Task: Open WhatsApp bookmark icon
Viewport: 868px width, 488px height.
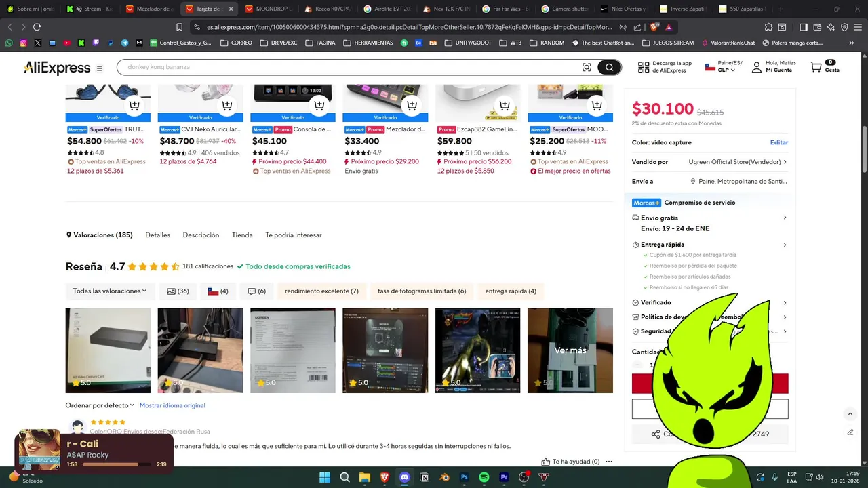Action: click(9, 43)
